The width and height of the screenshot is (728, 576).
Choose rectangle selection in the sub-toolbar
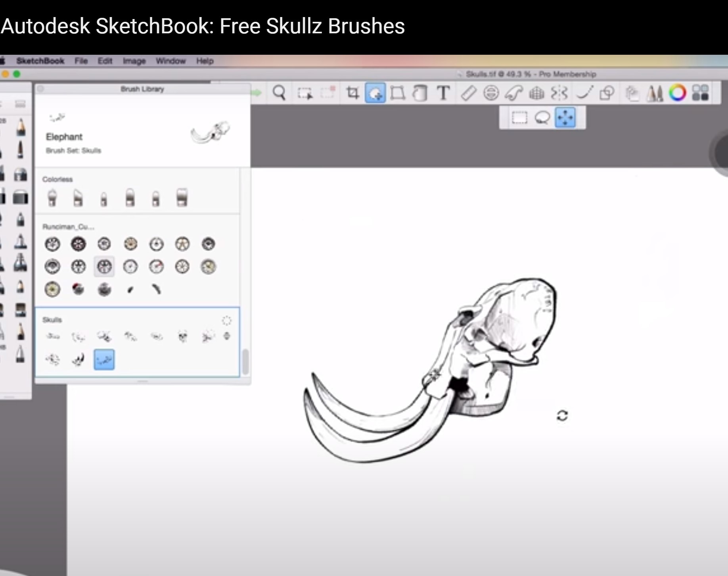(519, 118)
